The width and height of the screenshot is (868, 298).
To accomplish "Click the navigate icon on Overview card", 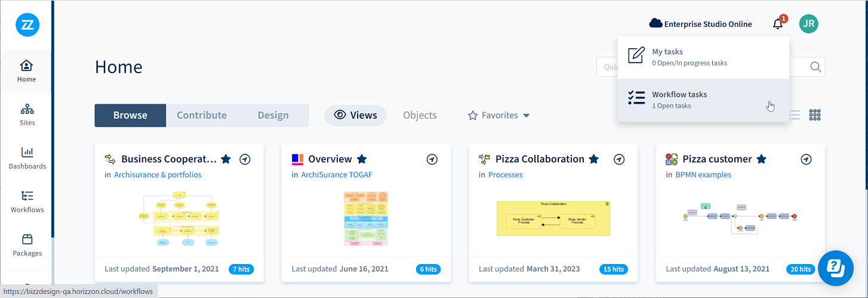I will [x=432, y=159].
